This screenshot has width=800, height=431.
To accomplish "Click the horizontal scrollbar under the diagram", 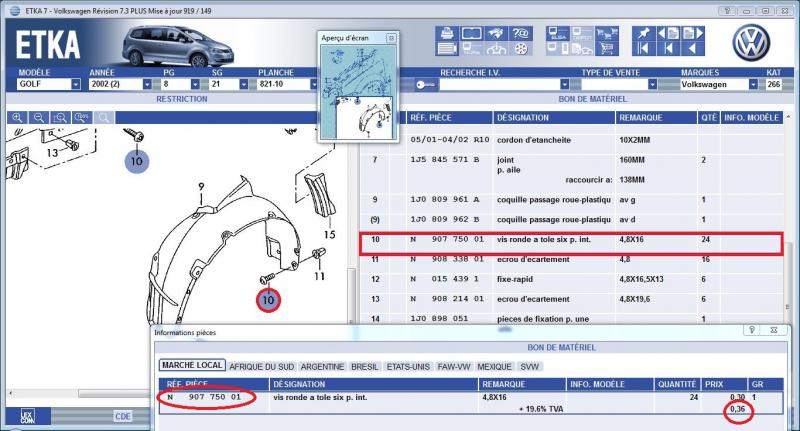I will [x=115, y=394].
